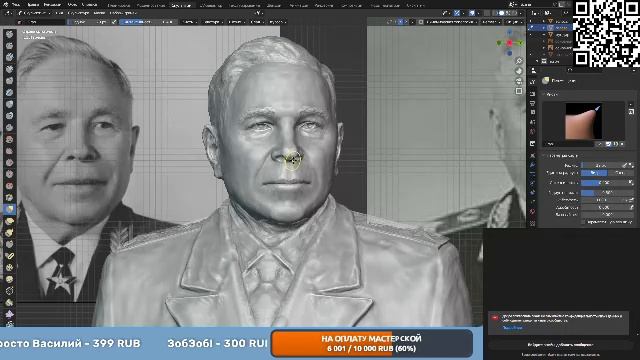Image resolution: width=640 pixels, height=360 pixels.
Task: Toggle pressure sensitivity next to strength slider
Action: [631, 182]
